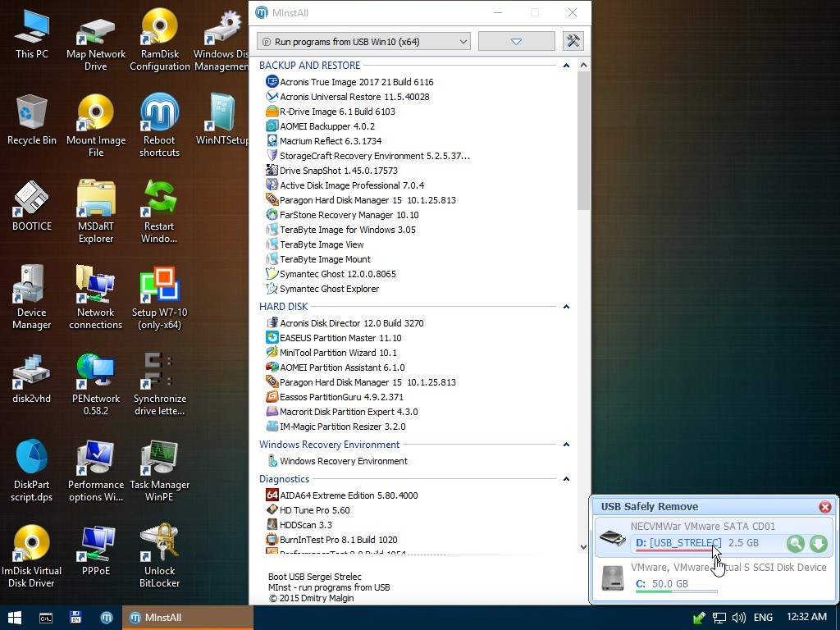The image size is (840, 630).
Task: Launch Task Manager WinPE shortcut
Action: pyautogui.click(x=160, y=472)
